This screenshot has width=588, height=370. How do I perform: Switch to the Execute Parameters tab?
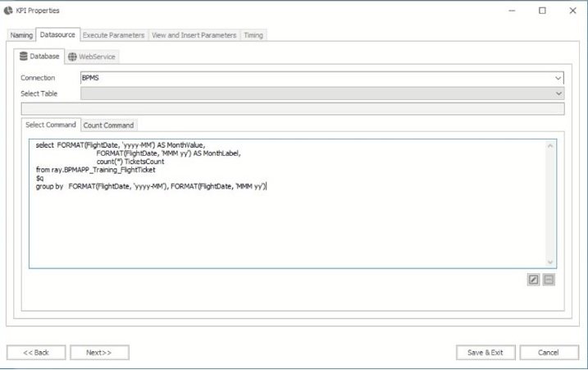[x=114, y=35]
